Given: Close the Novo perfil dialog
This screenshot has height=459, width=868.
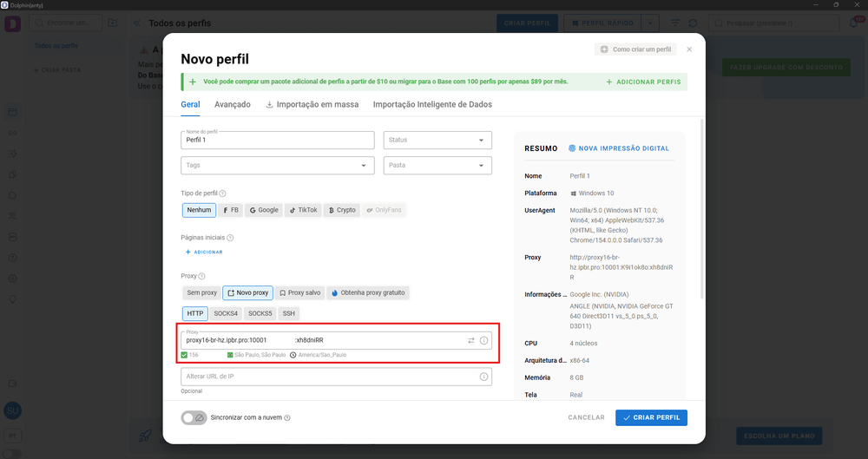Looking at the screenshot, I should (x=689, y=49).
